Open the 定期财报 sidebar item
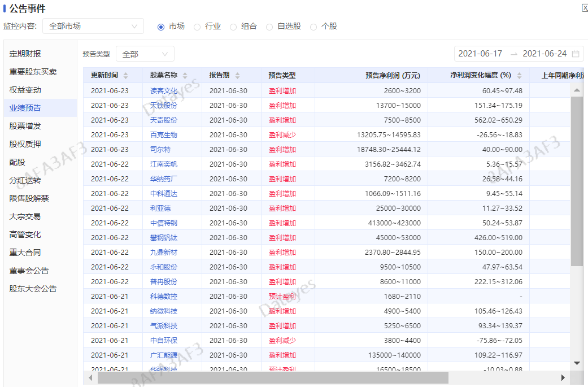Screen dimensions: 588x387 (25, 54)
